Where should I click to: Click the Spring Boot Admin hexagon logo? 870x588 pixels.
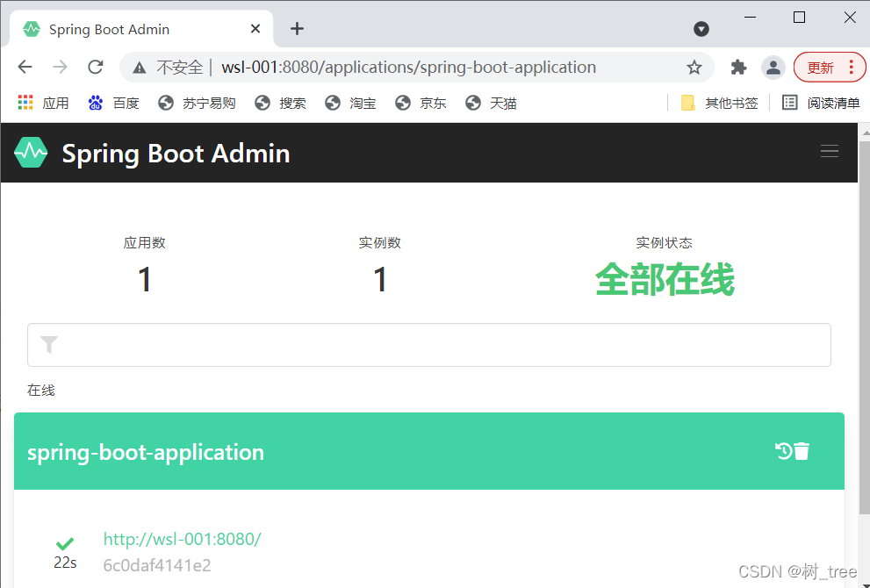point(31,152)
